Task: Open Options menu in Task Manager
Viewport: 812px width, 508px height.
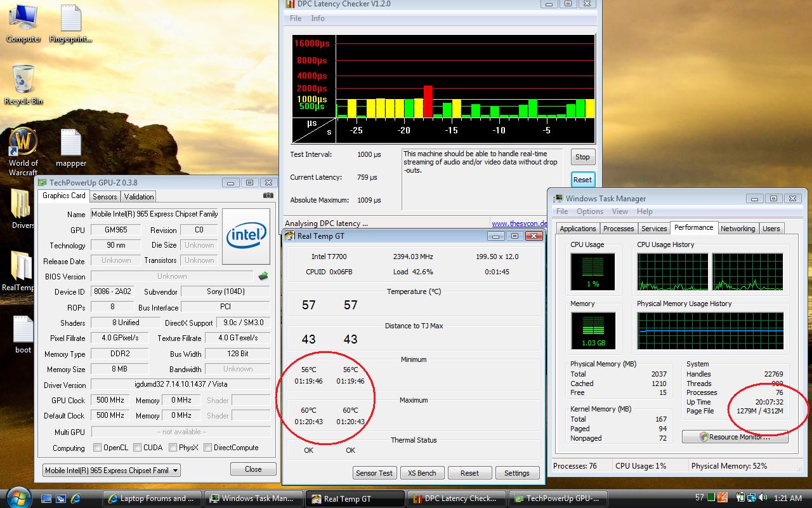Action: (589, 211)
